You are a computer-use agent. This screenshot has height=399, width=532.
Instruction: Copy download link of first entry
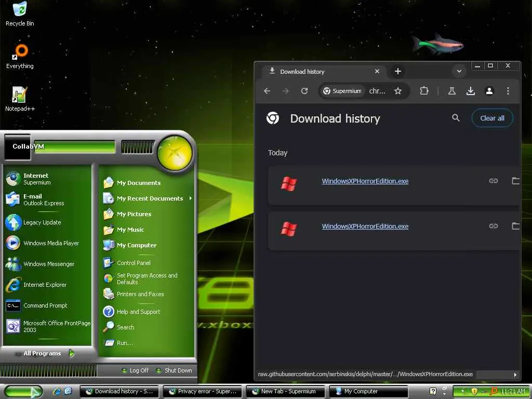494,181
